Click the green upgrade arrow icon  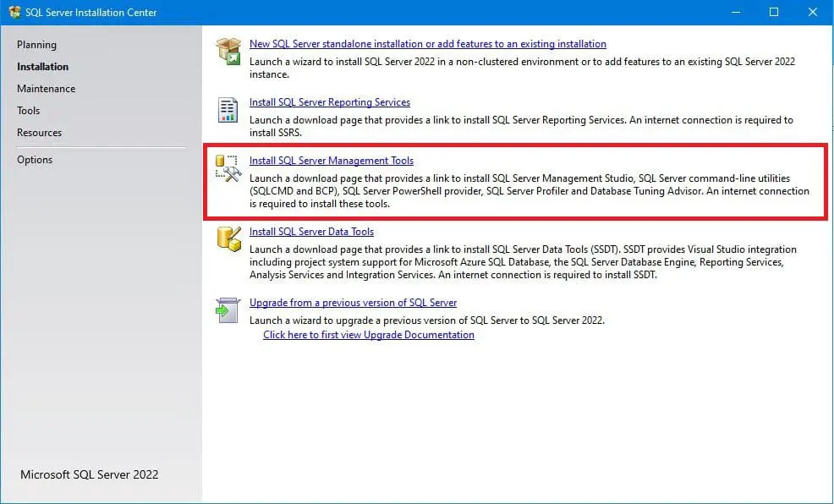point(227,310)
